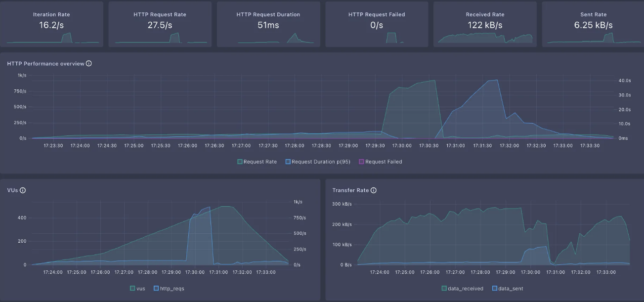Click the HTTP Request Duration sparkline

click(268, 38)
